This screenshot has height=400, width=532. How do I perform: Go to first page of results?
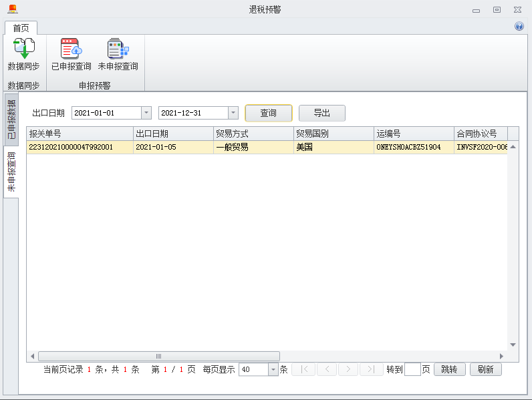coord(303,369)
